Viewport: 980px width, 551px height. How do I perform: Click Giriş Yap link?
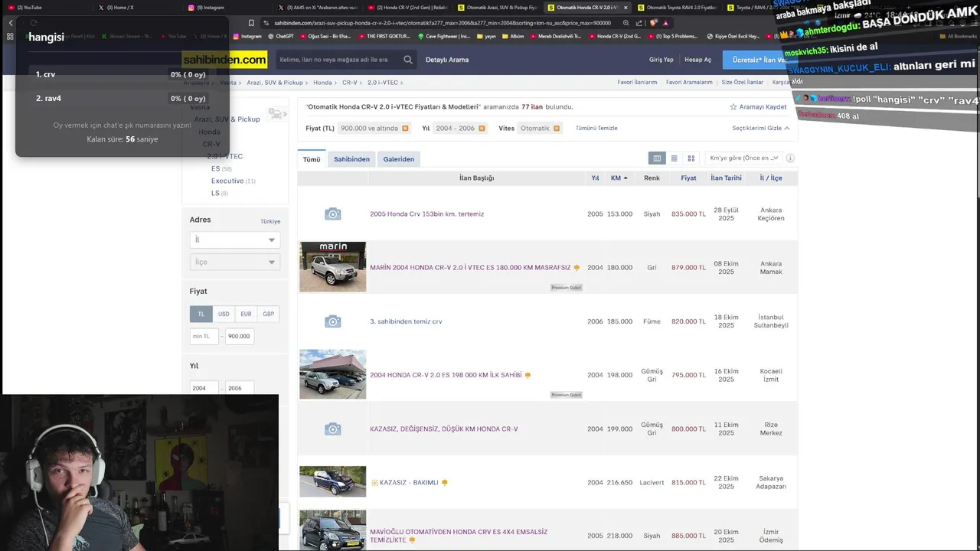tap(661, 60)
